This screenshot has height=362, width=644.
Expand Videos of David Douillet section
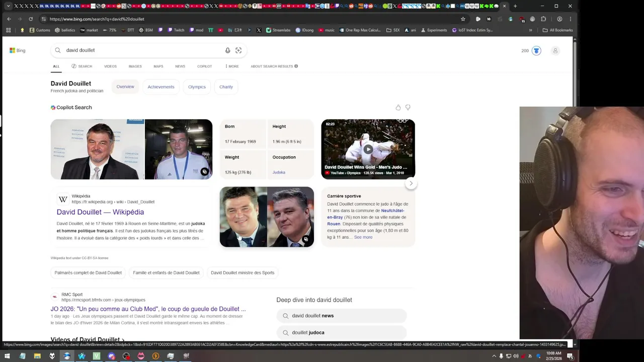(x=88, y=339)
